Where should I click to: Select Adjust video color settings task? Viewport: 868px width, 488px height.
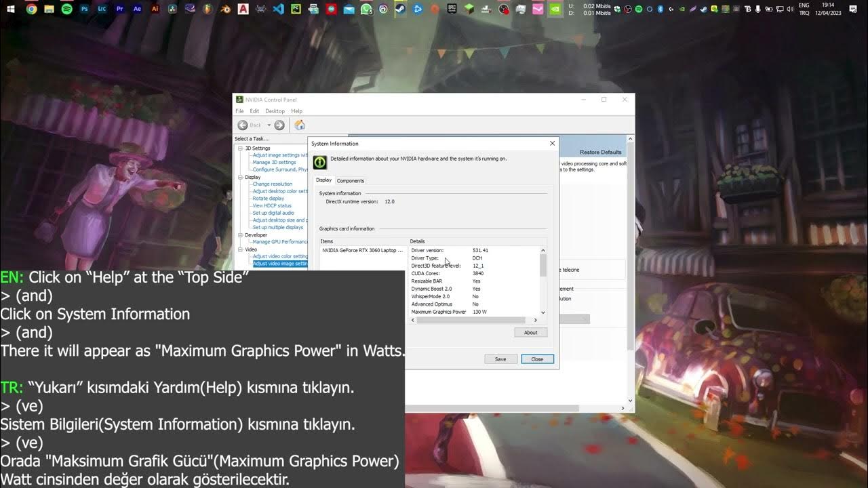click(280, 256)
